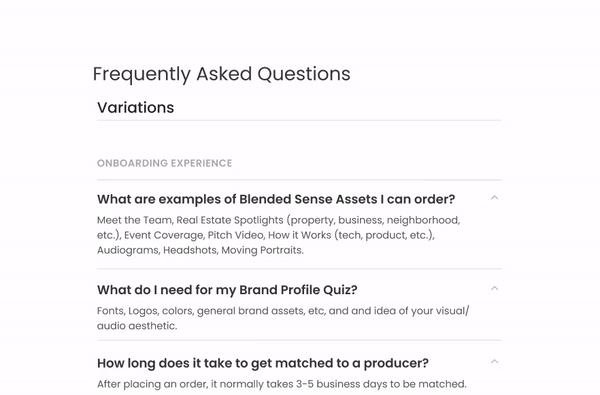Viewport: 600px width, 395px height.
Task: Collapse the Brand Profile Quiz answer chevron
Action: pyautogui.click(x=494, y=288)
